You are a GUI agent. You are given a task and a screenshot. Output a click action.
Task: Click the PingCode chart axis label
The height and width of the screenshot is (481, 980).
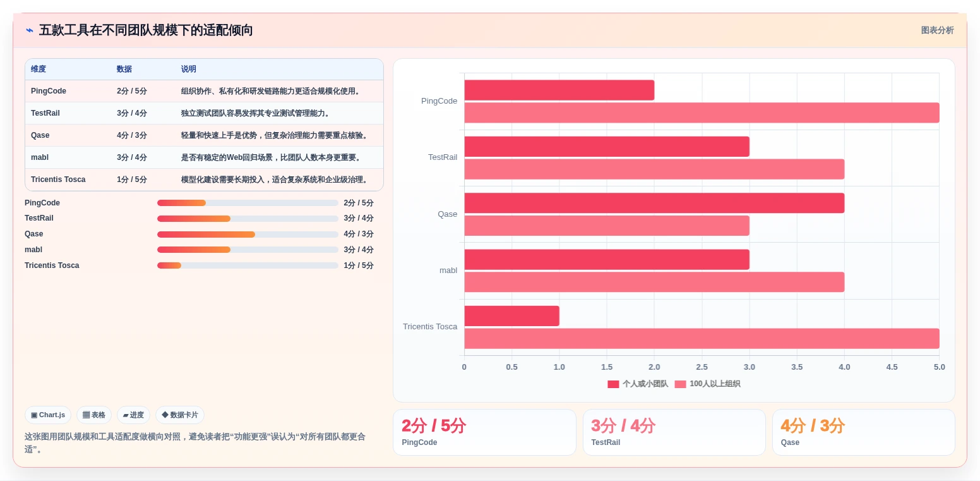coord(439,101)
